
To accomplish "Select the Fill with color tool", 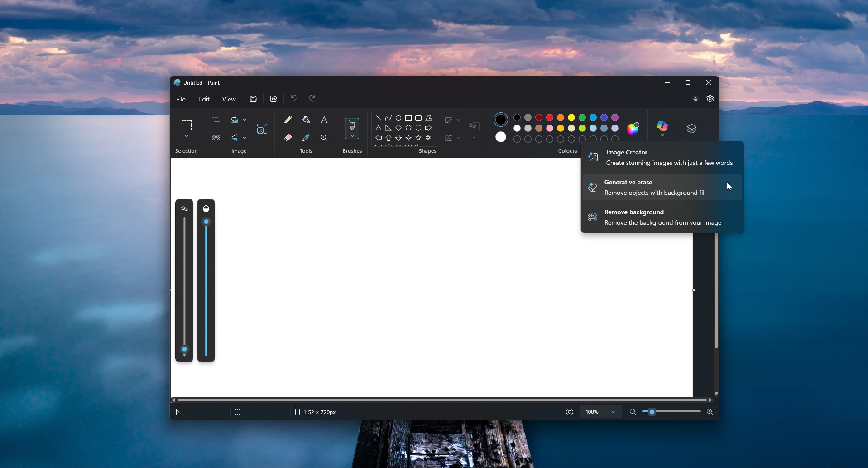I will point(306,119).
